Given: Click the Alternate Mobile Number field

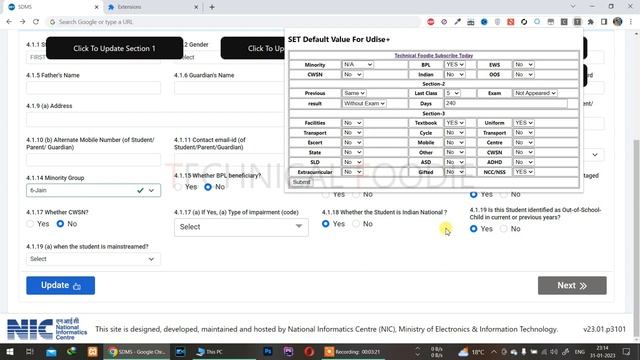Looking at the screenshot, I should (93, 160).
